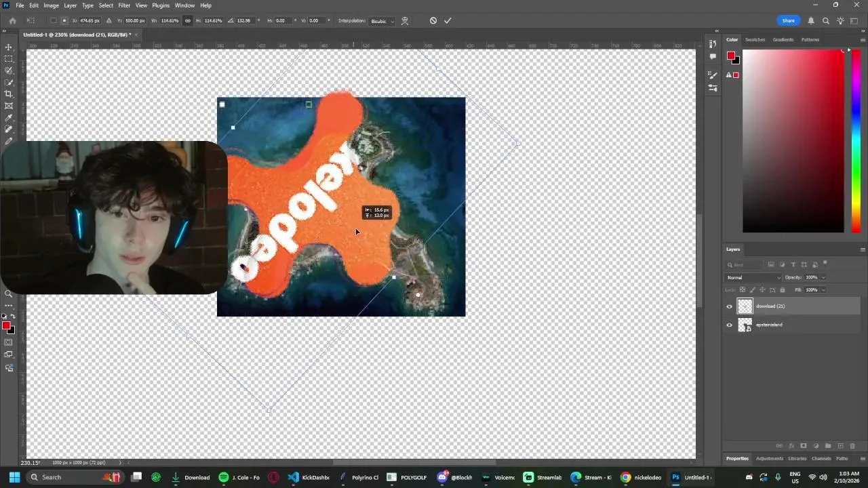Open the Screen Mode tool button

coord(9,354)
